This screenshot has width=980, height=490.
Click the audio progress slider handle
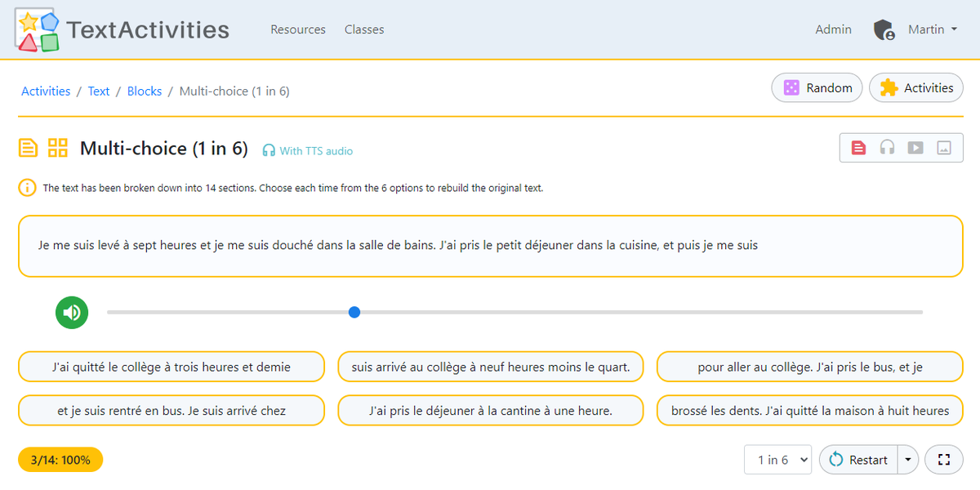(354, 312)
